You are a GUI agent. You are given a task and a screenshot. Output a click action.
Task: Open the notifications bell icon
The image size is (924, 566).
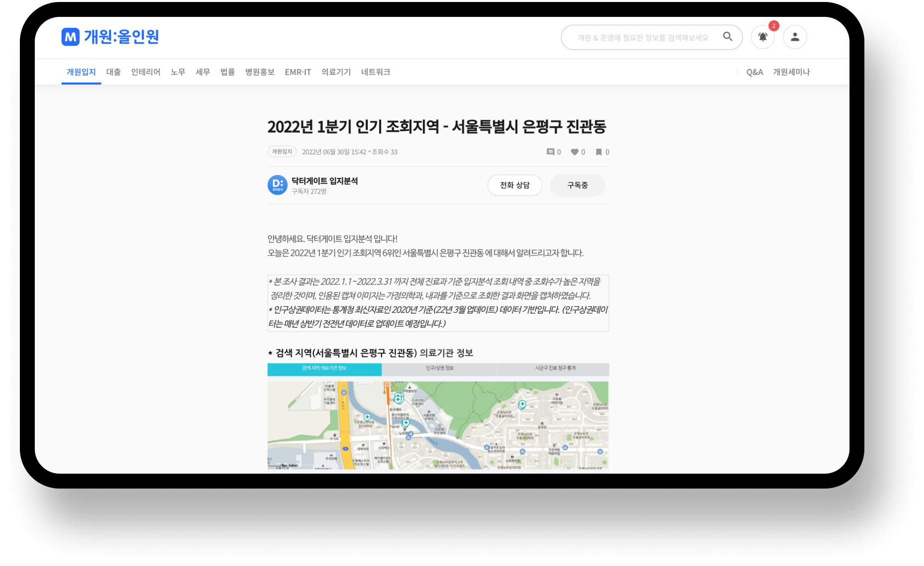pos(763,37)
